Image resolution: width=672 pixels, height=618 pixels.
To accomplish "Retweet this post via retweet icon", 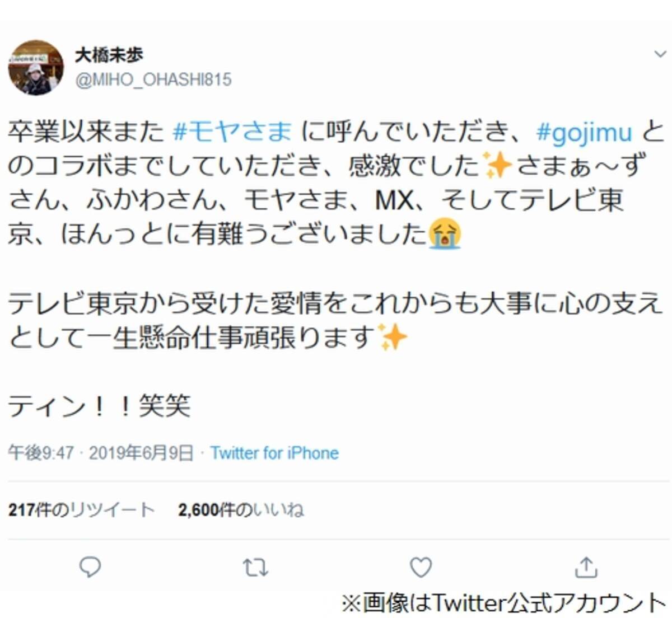I will point(255,568).
